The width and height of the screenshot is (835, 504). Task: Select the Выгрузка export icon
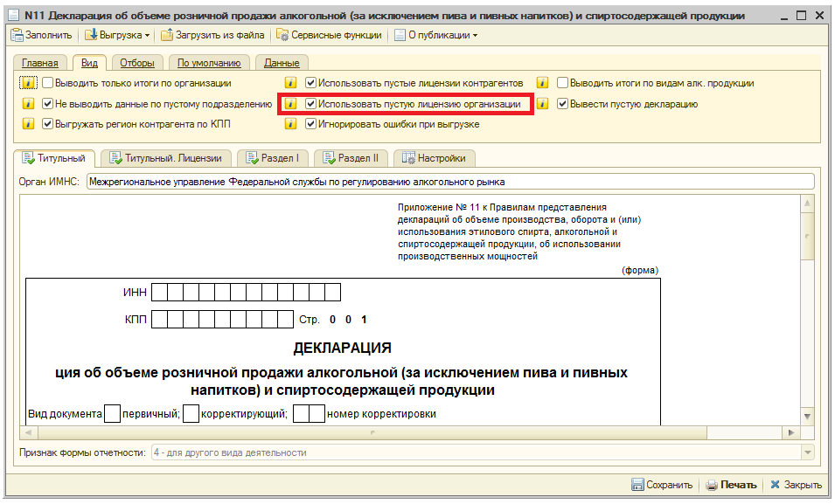pyautogui.click(x=89, y=37)
